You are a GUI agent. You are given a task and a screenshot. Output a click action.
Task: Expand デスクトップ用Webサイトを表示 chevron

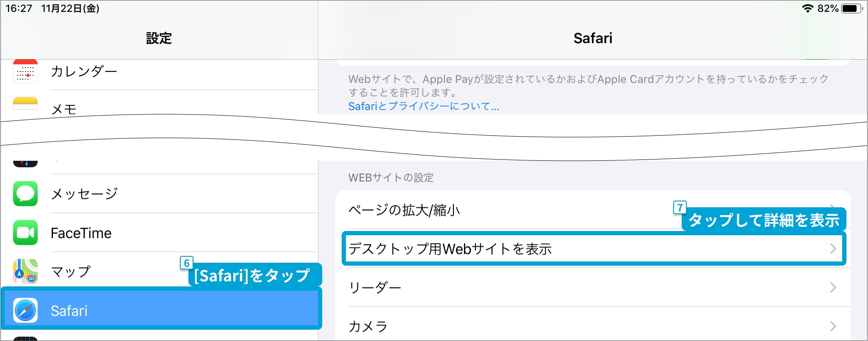click(833, 249)
